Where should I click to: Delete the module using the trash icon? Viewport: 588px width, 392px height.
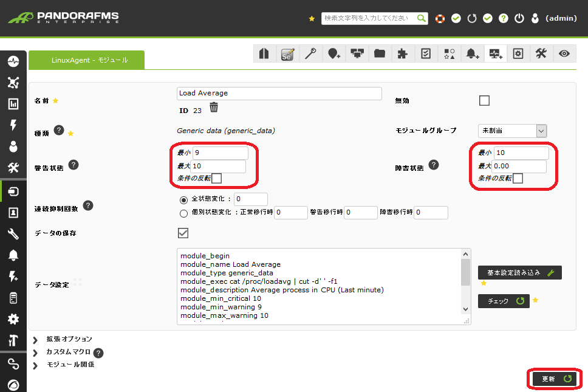[x=214, y=108]
